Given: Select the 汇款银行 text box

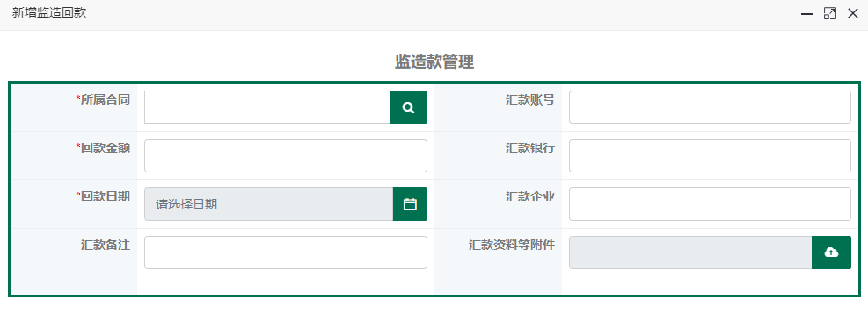Looking at the screenshot, I should (x=710, y=156).
